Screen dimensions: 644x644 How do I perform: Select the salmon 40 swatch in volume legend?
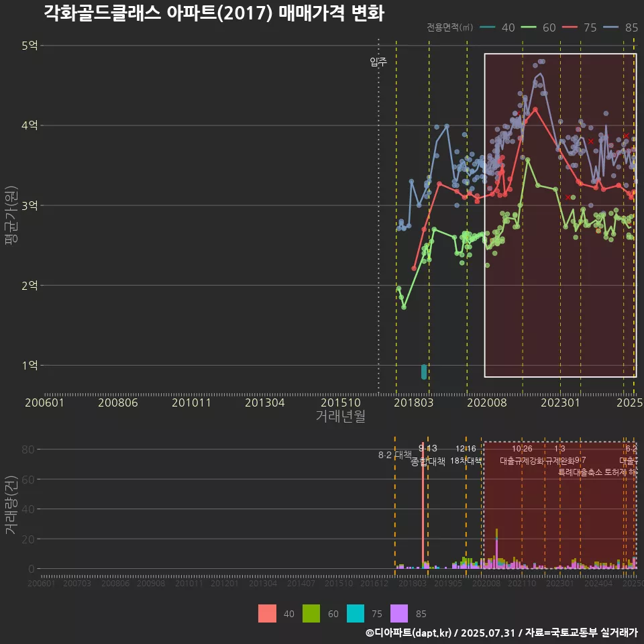[x=267, y=614]
